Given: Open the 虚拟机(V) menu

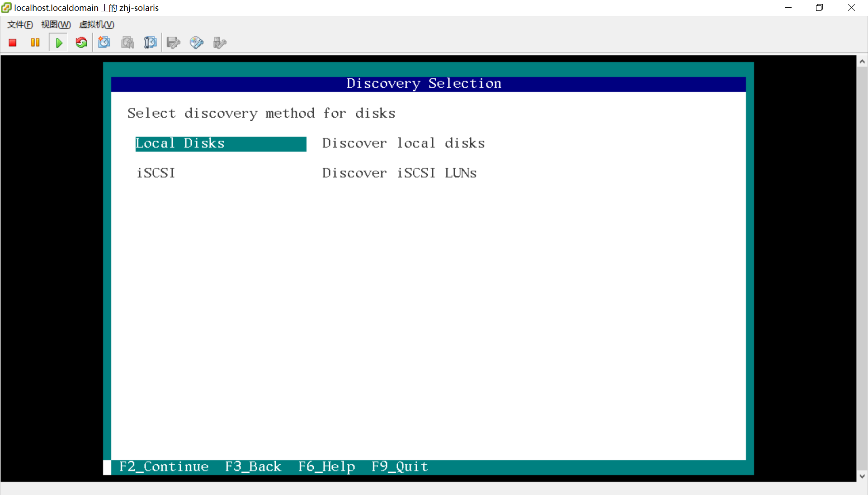Looking at the screenshot, I should pyautogui.click(x=96, y=24).
